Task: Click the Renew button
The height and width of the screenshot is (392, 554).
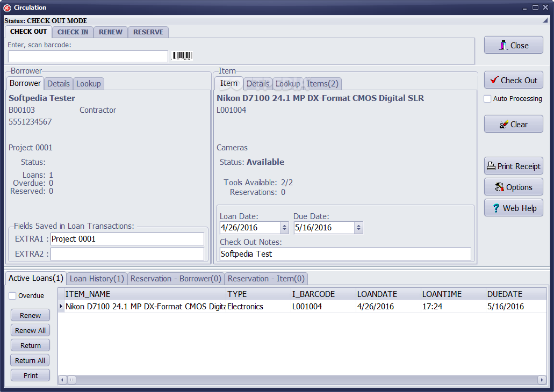Action: coord(31,315)
